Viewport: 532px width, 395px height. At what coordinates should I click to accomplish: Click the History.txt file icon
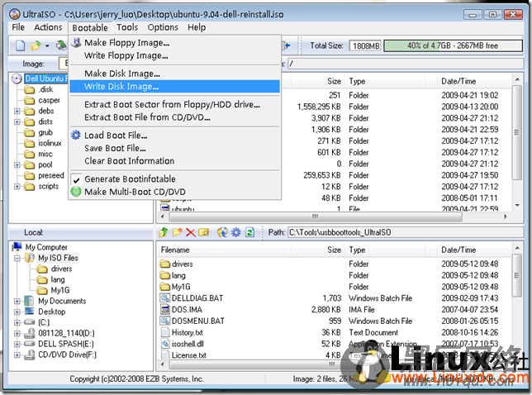tap(165, 332)
